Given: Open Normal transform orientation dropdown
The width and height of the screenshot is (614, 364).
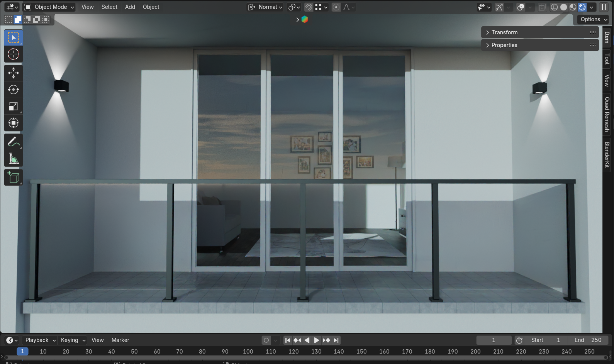Looking at the screenshot, I should pyautogui.click(x=266, y=7).
